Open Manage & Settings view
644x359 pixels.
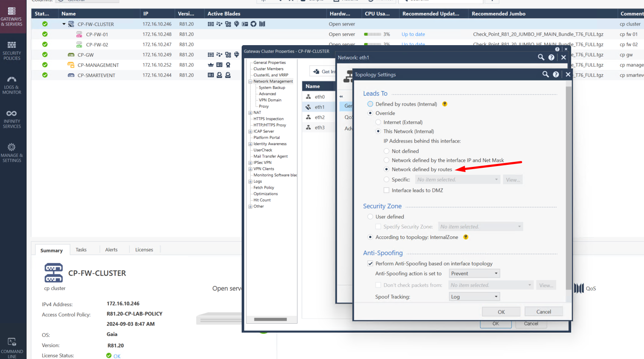[12, 152]
